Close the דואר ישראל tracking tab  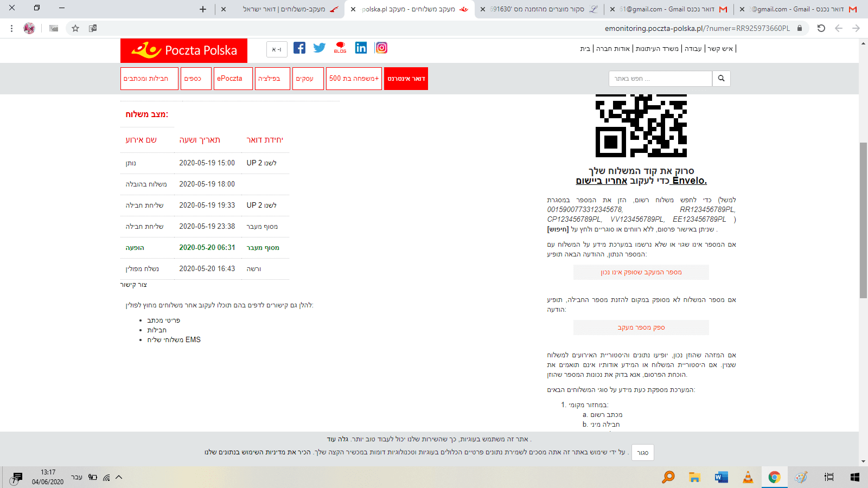coord(224,9)
